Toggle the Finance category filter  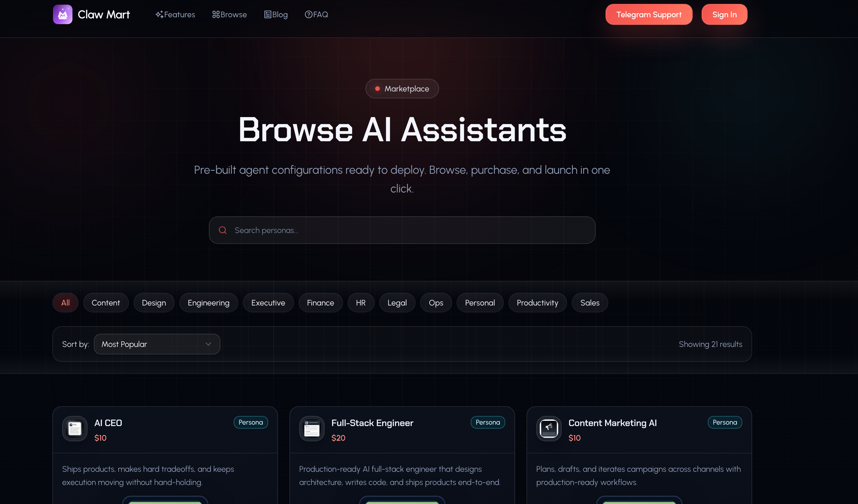[321, 303]
